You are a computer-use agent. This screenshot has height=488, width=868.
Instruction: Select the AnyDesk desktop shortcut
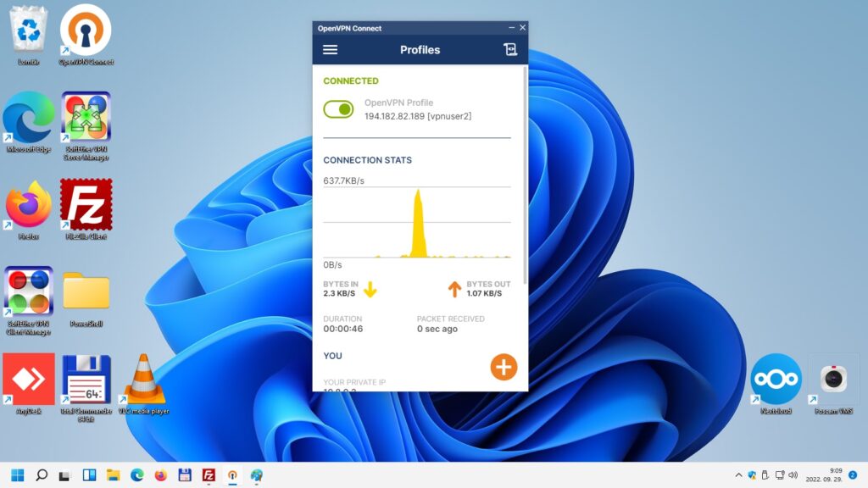pyautogui.click(x=28, y=384)
